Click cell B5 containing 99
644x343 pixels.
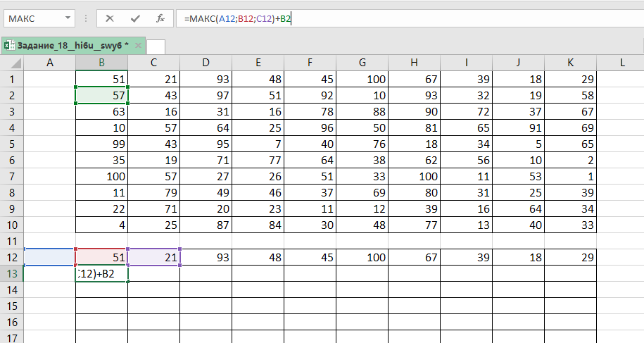[102, 143]
